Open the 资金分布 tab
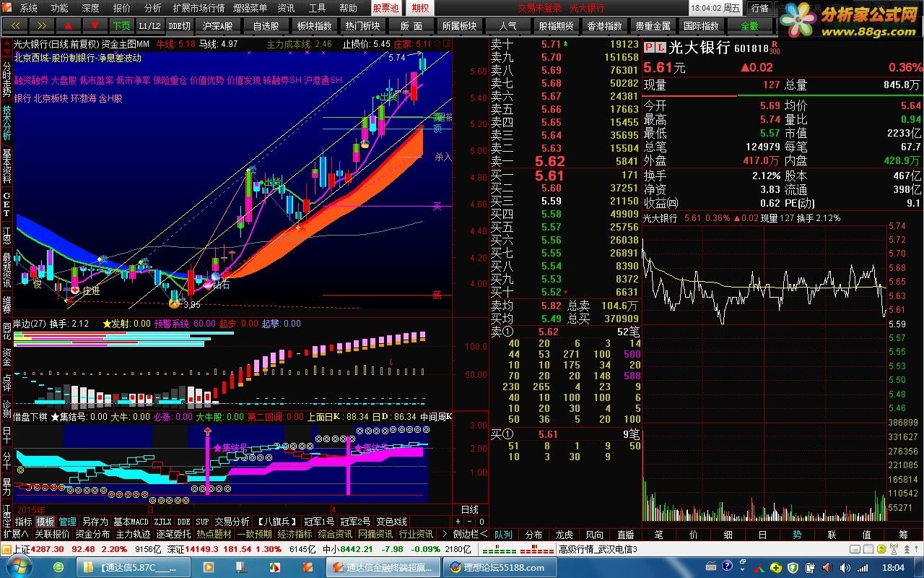The width and height of the screenshot is (924, 578). (x=92, y=535)
